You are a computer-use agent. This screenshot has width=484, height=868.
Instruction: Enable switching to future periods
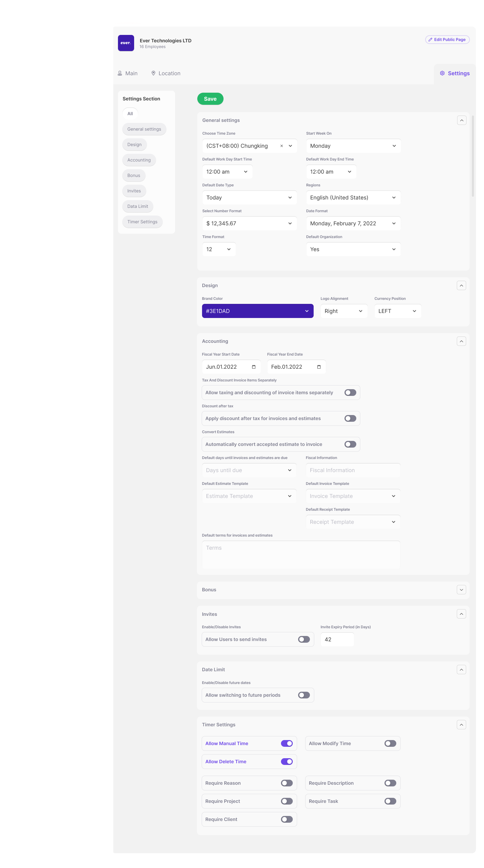pyautogui.click(x=304, y=695)
